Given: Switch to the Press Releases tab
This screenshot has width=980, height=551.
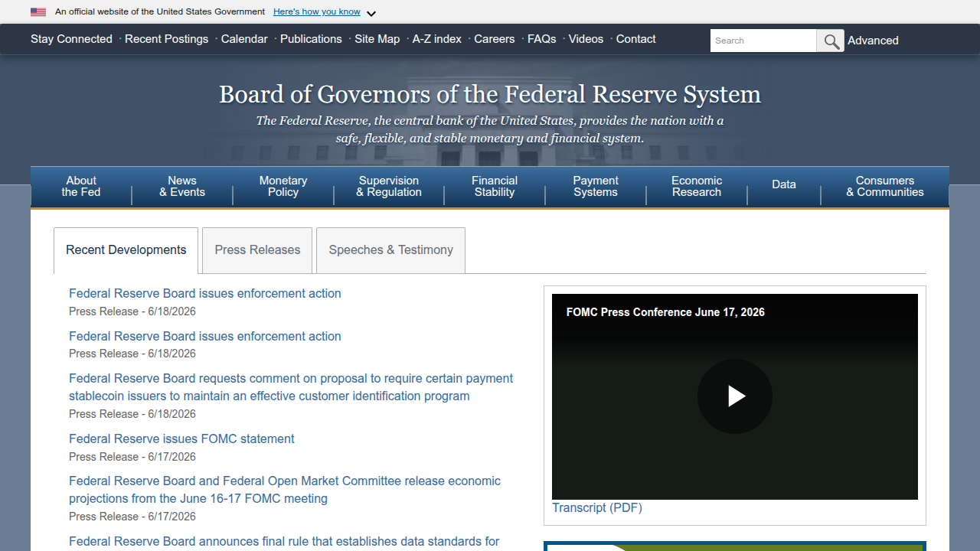Looking at the screenshot, I should click(x=257, y=250).
